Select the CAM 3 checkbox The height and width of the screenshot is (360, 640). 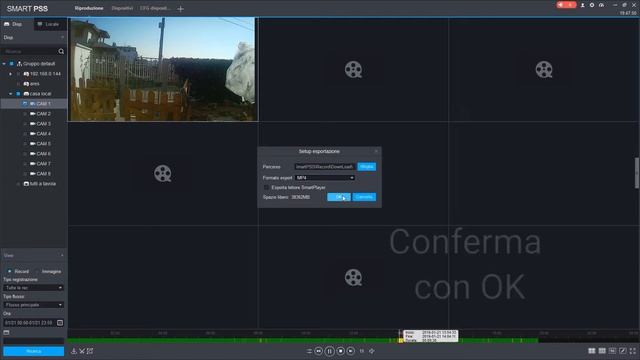[25, 124]
